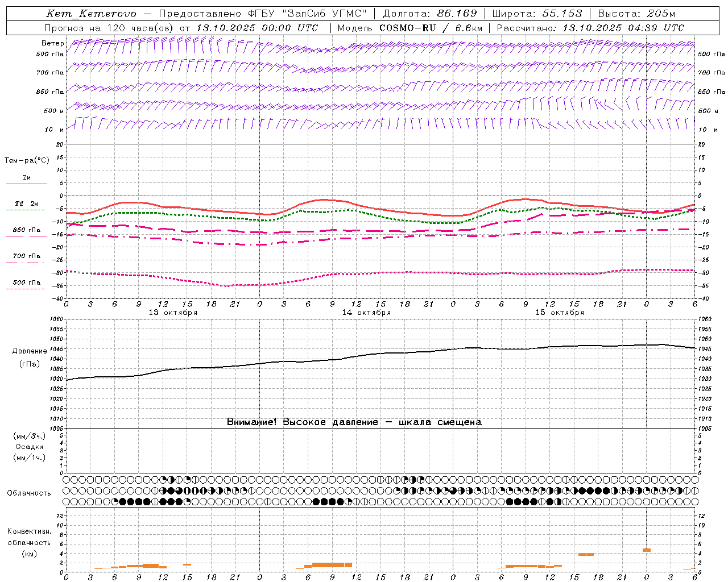Click the Внимание! Высокое давление warning text
The height and width of the screenshot is (582, 728).
[x=354, y=422]
